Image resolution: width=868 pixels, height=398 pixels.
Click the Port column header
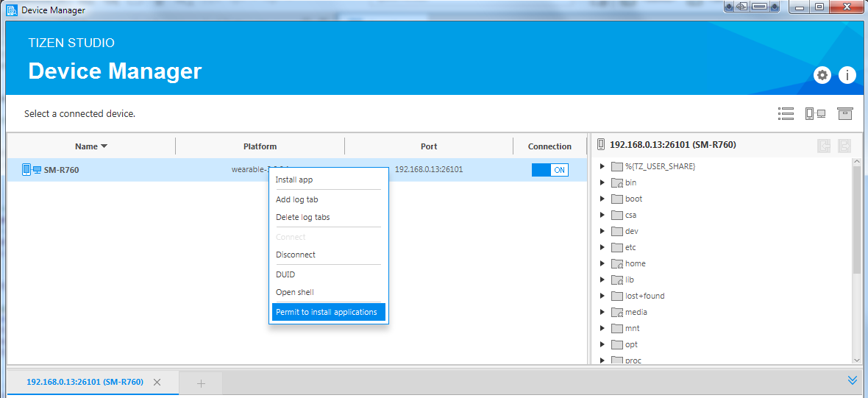[x=429, y=146]
